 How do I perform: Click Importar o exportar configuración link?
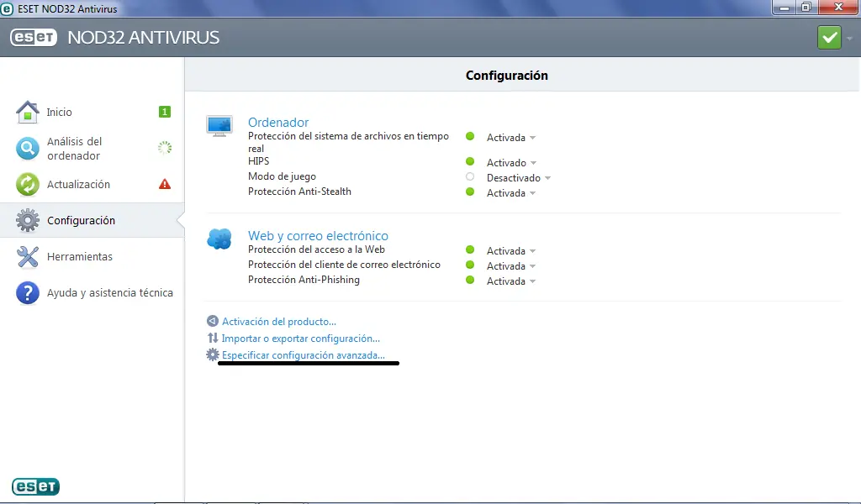click(x=301, y=339)
